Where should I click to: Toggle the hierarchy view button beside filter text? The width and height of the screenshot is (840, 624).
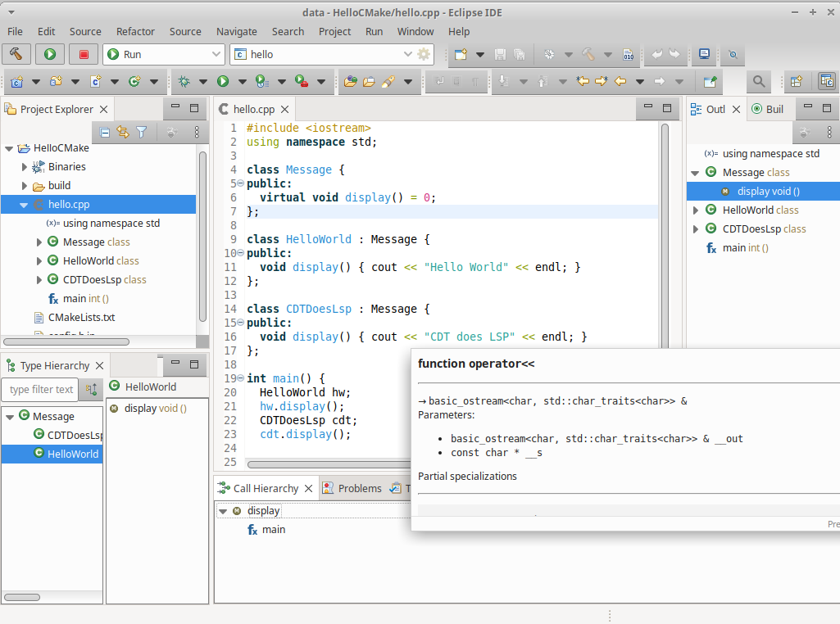click(x=92, y=389)
